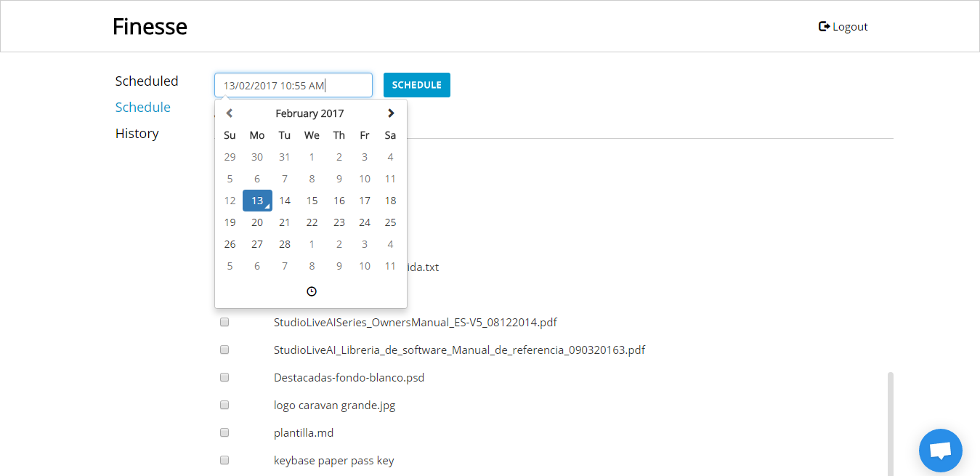The height and width of the screenshot is (476, 980).
Task: Choose day 18 in the calendar
Action: pyautogui.click(x=391, y=201)
